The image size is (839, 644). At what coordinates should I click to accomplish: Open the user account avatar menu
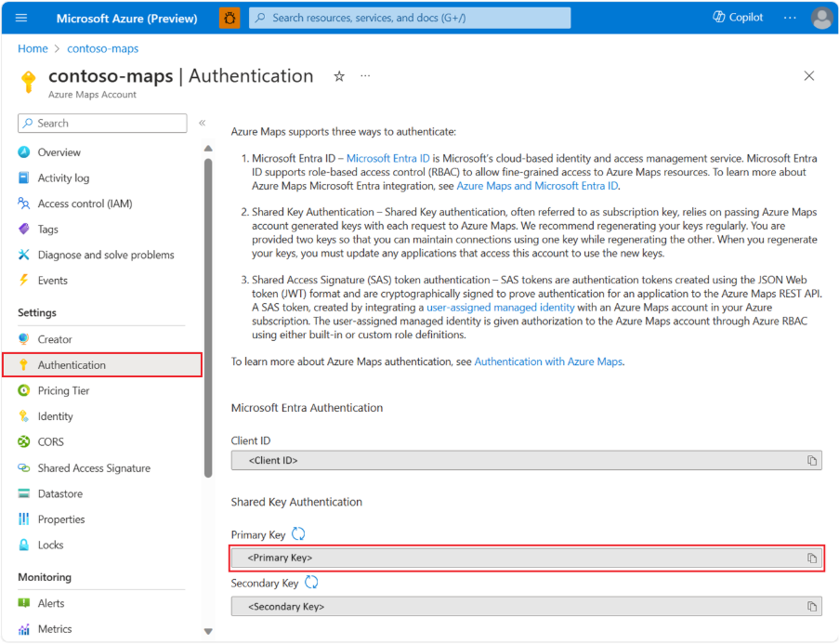[821, 18]
